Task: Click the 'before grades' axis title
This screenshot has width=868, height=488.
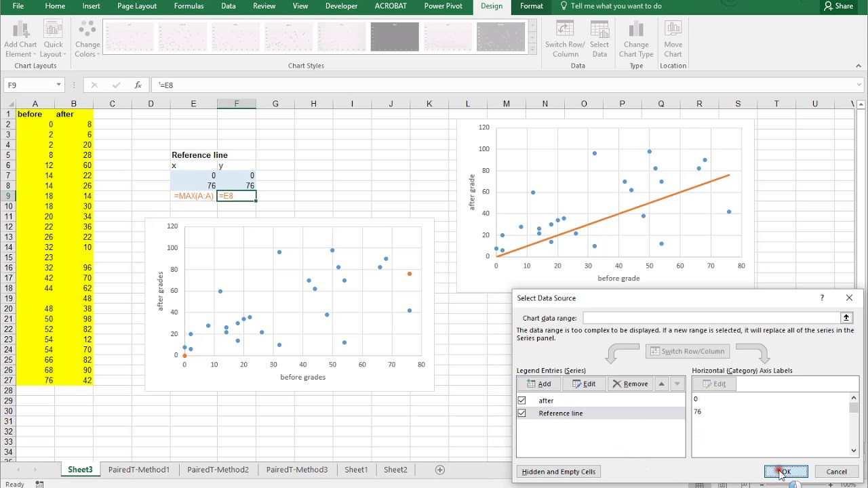Action: (303, 377)
